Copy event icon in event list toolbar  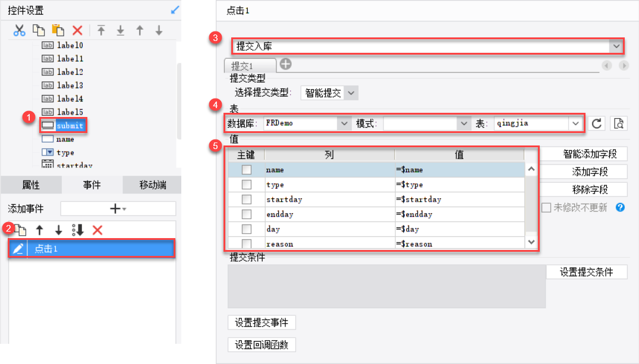click(x=20, y=230)
